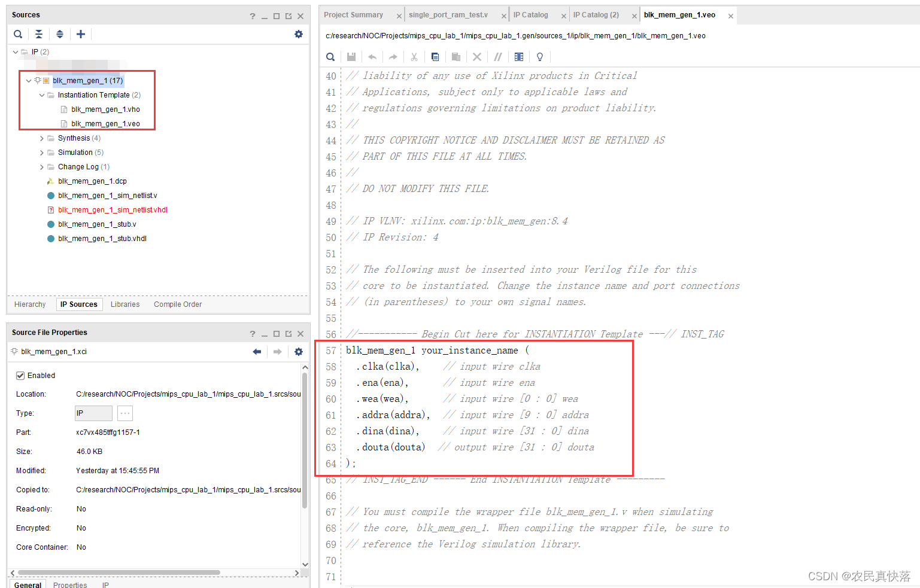The width and height of the screenshot is (920, 588).
Task: Click the browse ellipsis button next to Type
Action: [x=125, y=413]
